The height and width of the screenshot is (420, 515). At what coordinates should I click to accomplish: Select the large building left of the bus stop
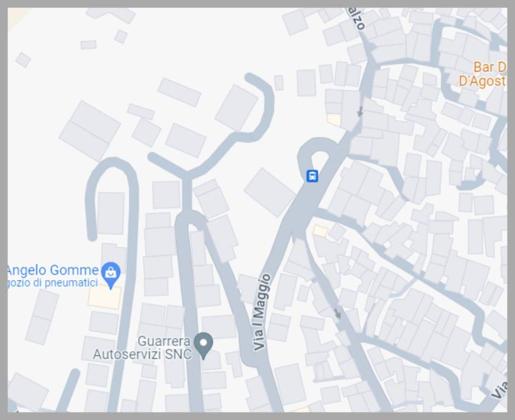point(270,192)
